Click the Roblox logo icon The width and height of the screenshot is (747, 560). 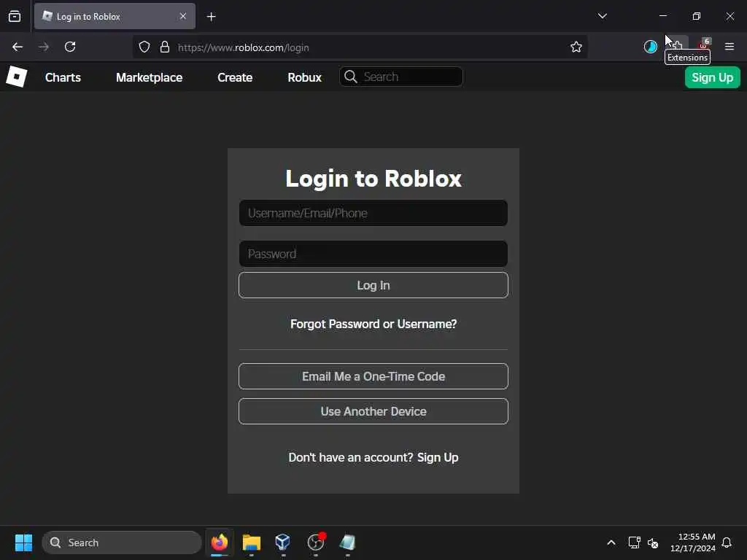[x=16, y=77]
